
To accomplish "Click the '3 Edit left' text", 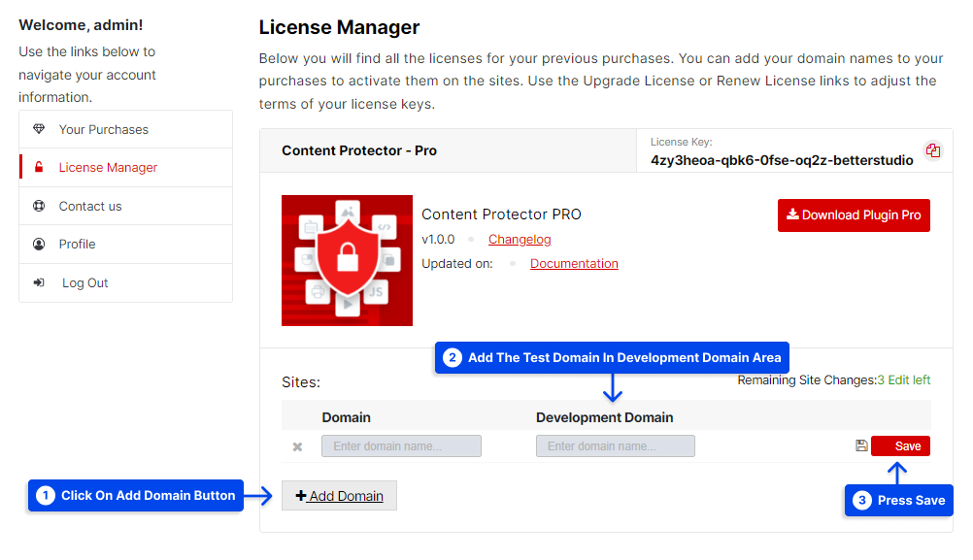I will point(903,380).
